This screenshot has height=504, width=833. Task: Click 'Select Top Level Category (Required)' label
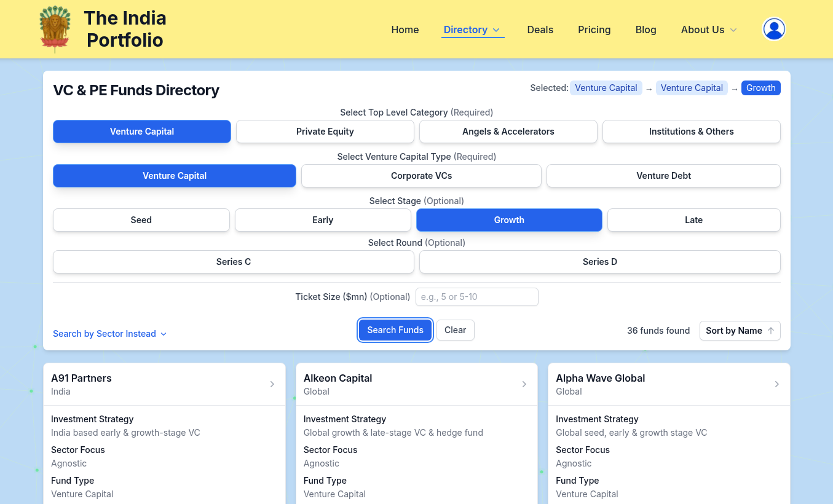[x=417, y=112]
